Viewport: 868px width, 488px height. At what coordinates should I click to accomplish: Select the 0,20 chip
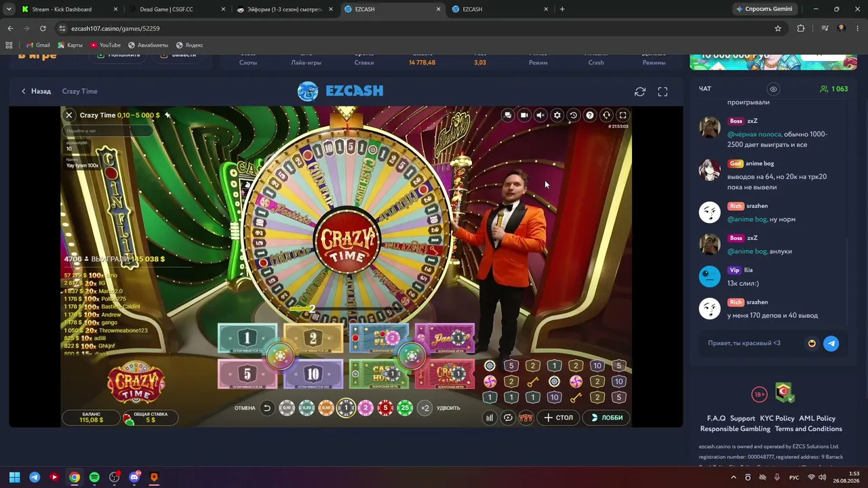[x=307, y=408]
